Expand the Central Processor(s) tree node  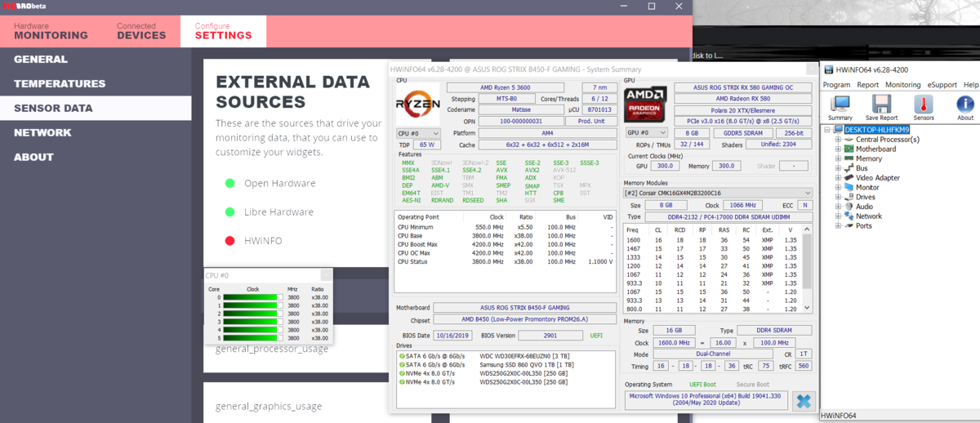[838, 140]
